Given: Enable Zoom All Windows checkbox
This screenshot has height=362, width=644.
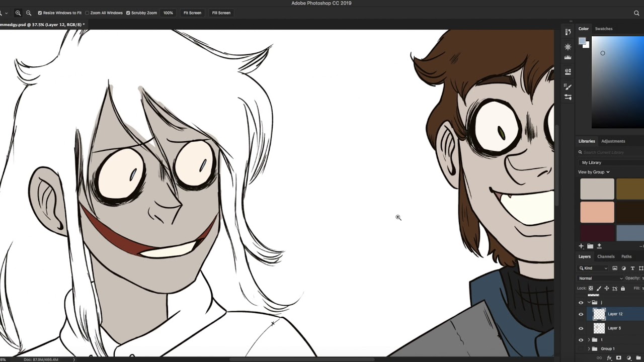Looking at the screenshot, I should (87, 13).
